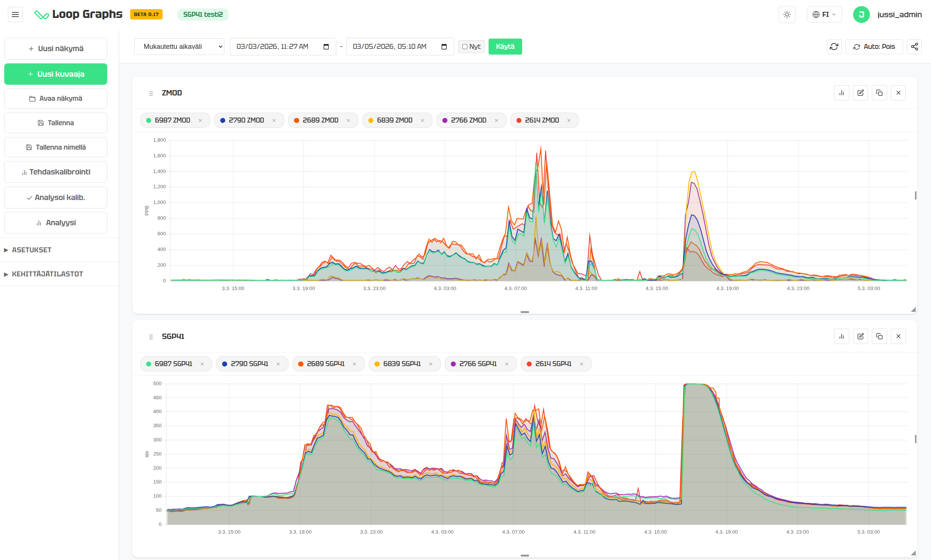Click the Uusi kuvaaja button

56,74
